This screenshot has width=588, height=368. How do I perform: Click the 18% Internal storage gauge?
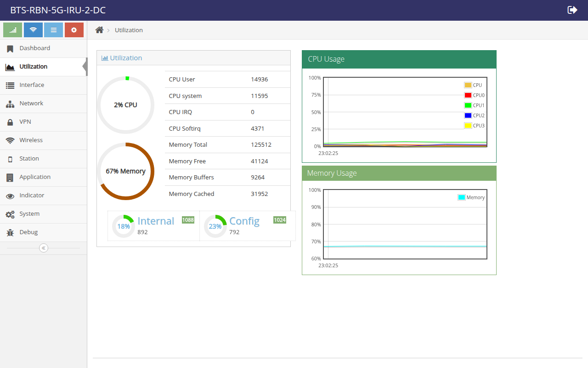[x=124, y=226]
